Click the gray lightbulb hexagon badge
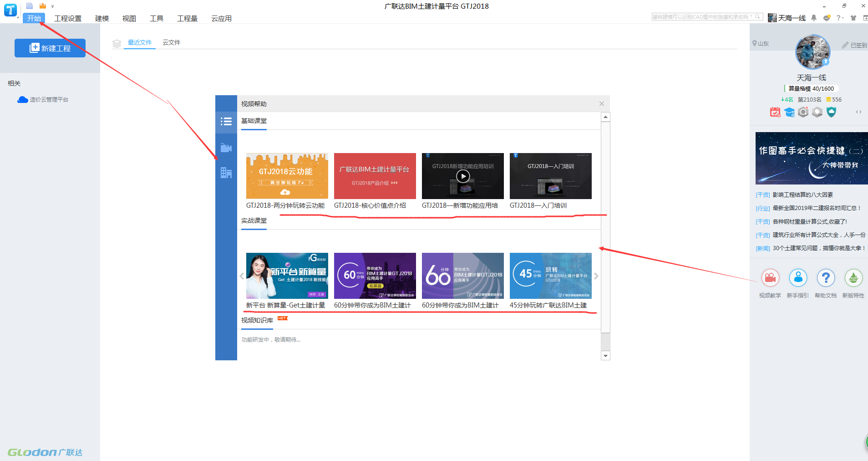868x461 pixels. (817, 112)
